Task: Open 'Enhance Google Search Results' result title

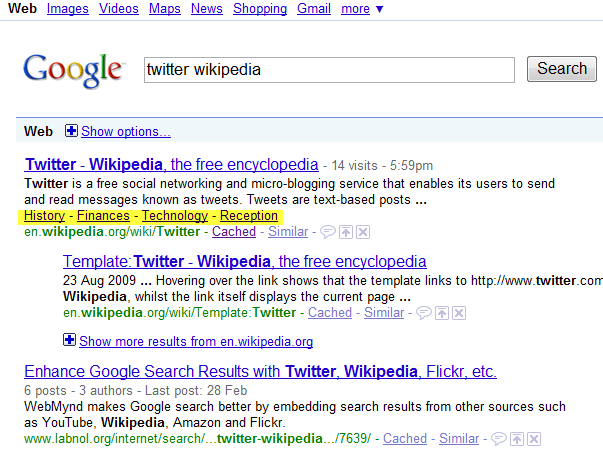Action: 260,372
